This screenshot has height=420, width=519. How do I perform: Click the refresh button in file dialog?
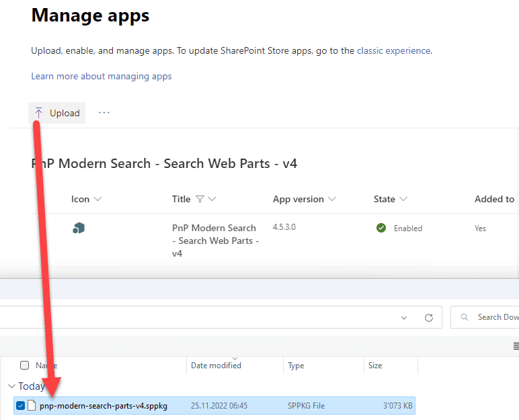tap(429, 318)
